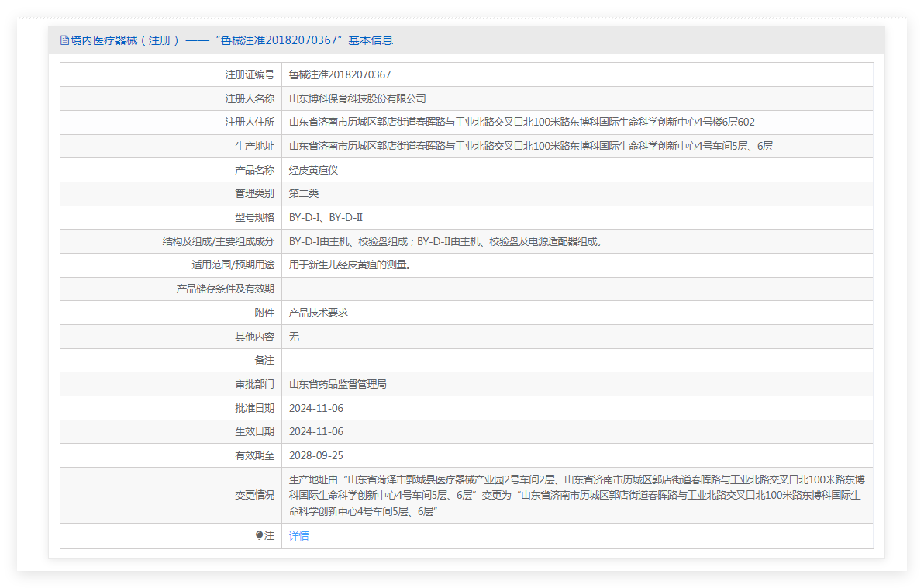Click the document icon before 境内医疗器械

tap(65, 40)
